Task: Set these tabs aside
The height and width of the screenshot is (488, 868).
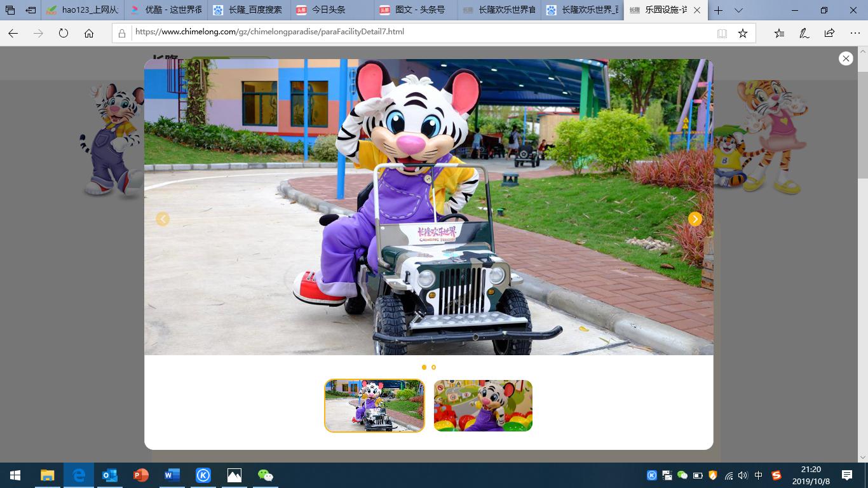Action: (31, 10)
